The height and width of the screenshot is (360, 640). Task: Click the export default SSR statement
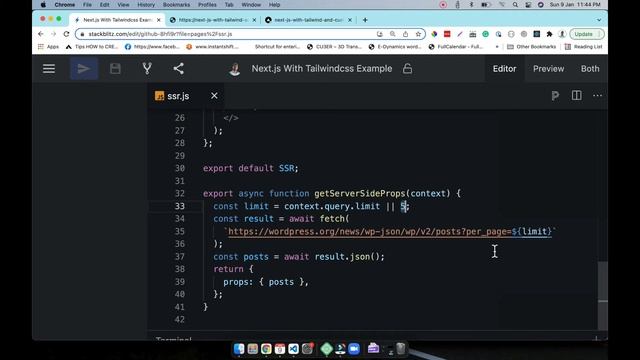[251, 168]
